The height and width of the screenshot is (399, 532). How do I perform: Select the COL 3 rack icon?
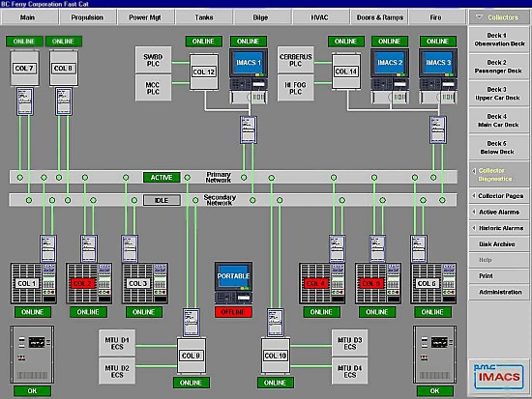pyautogui.click(x=145, y=283)
